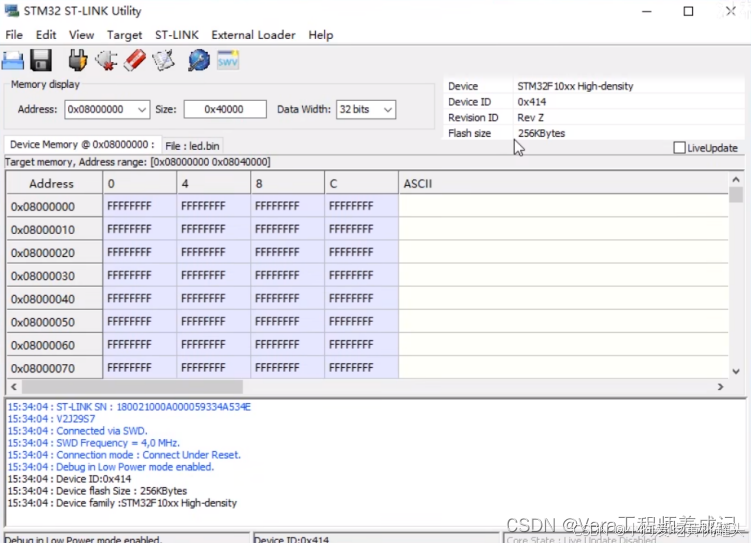Click the Size input field 0x40000

pyautogui.click(x=225, y=109)
